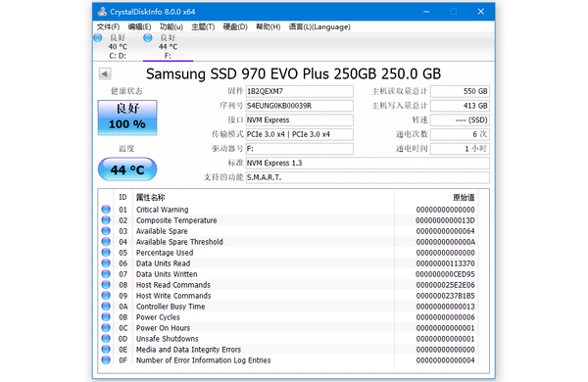Click status orb for Critical Warning row
588x382 pixels.
(106, 210)
